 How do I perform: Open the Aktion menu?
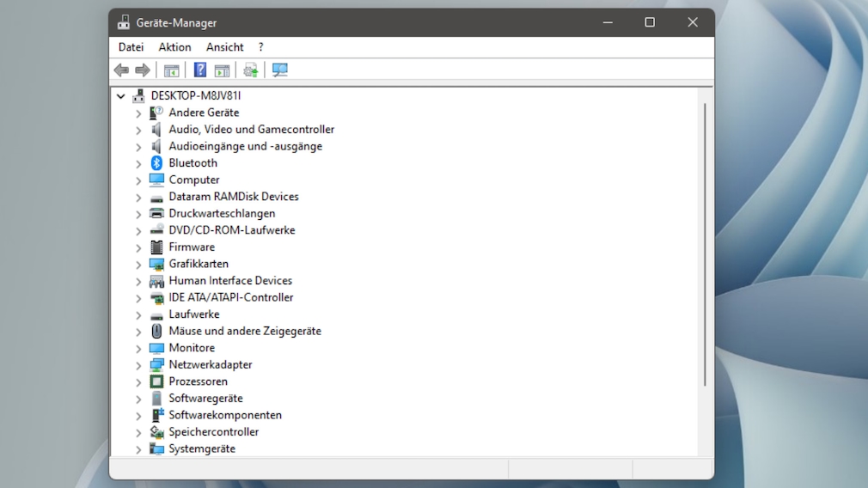click(174, 47)
